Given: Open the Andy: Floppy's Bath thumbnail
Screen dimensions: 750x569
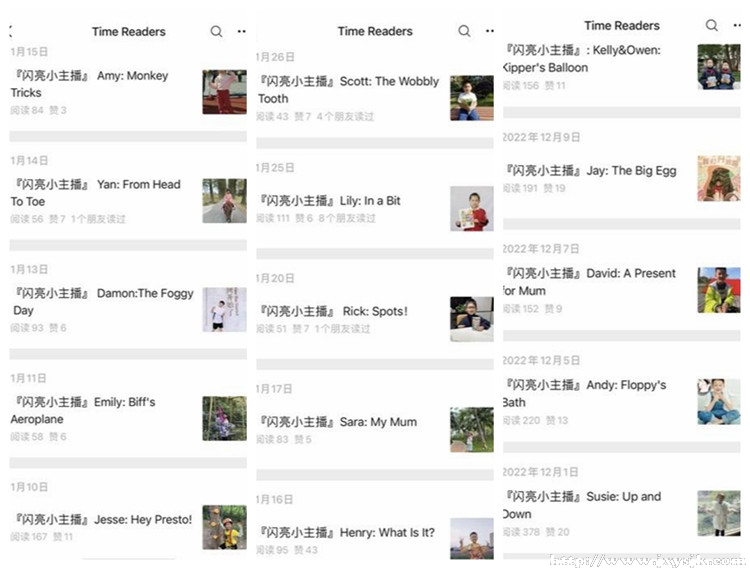Looking at the screenshot, I should pos(719,402).
